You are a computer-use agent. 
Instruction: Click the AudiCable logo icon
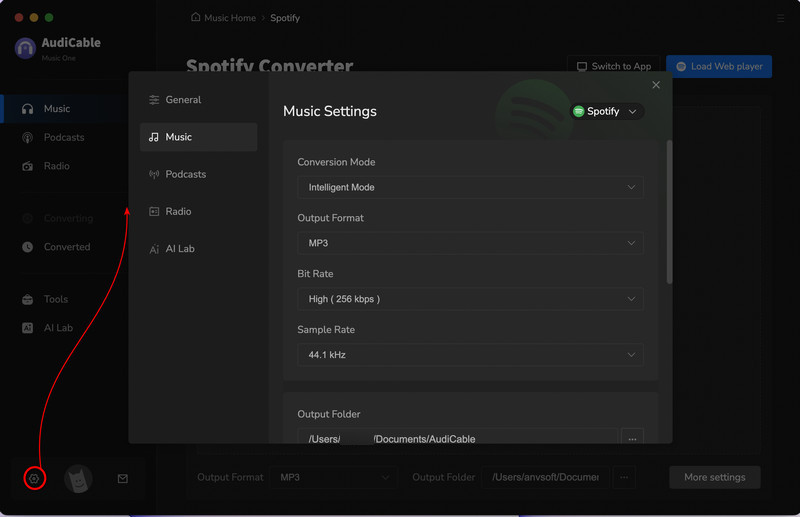tap(25, 48)
